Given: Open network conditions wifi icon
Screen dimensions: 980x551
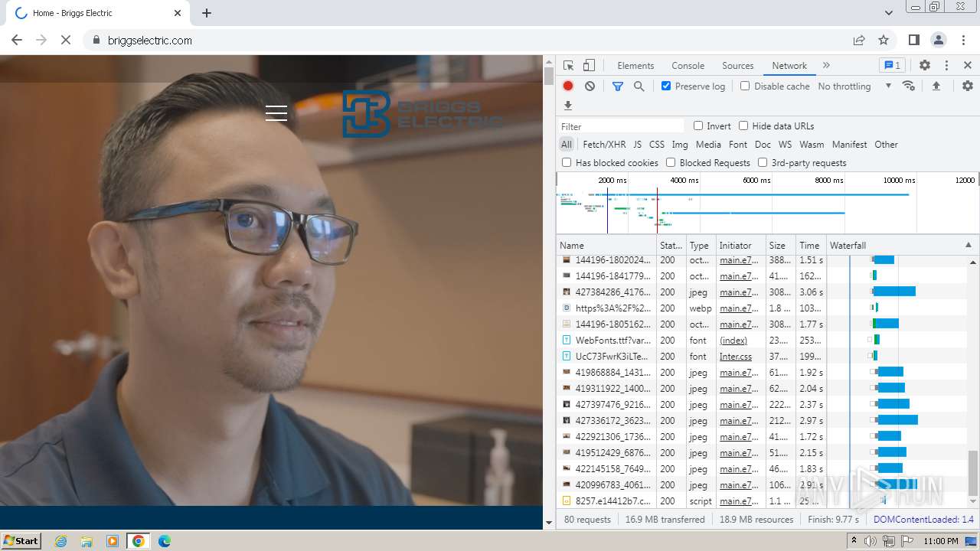Looking at the screenshot, I should coord(909,86).
